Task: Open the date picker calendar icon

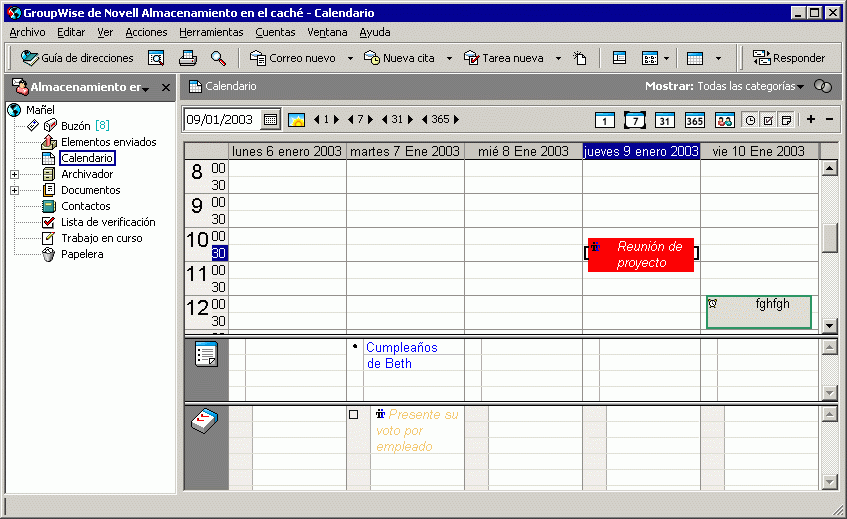Action: [270, 120]
